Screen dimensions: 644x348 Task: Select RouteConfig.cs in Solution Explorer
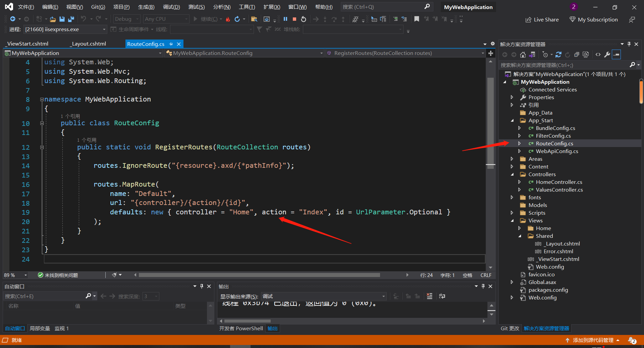[554, 143]
